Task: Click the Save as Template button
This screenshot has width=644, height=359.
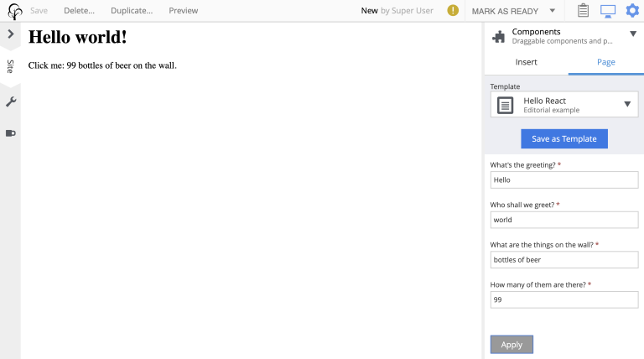Action: pos(563,138)
